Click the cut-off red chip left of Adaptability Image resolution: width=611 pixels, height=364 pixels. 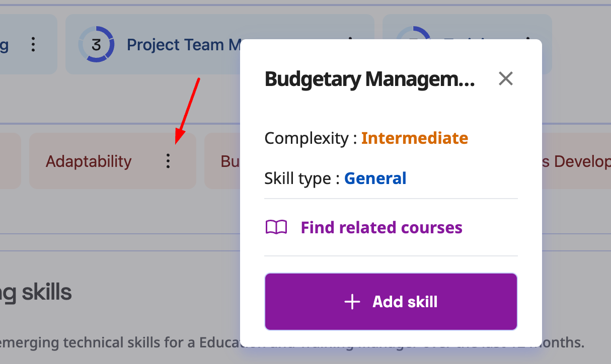coord(10,161)
